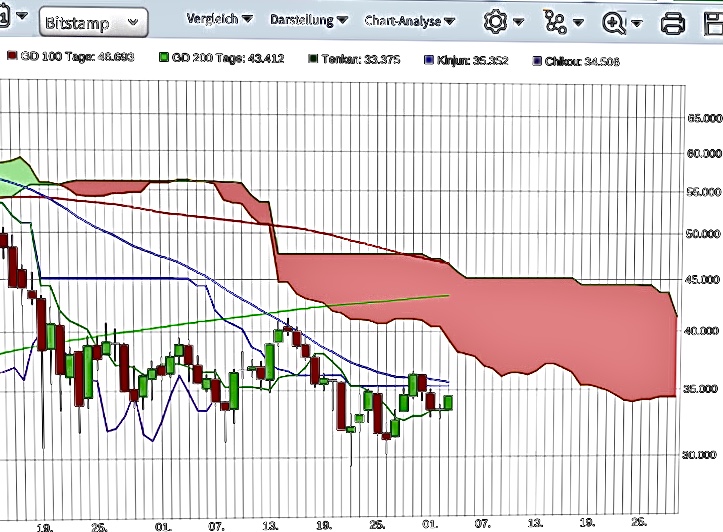Click the Kinjun value label

click(x=472, y=60)
